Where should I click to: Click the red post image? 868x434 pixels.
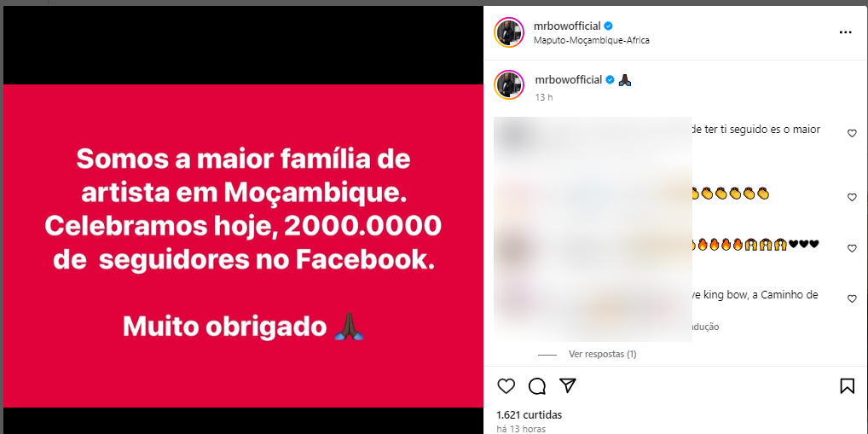click(x=244, y=246)
